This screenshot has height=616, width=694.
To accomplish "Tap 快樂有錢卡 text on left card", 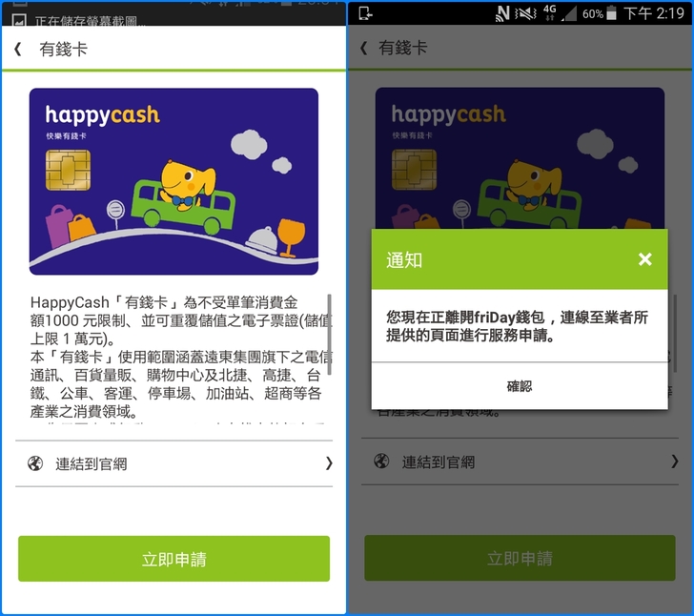I will 66,136.
